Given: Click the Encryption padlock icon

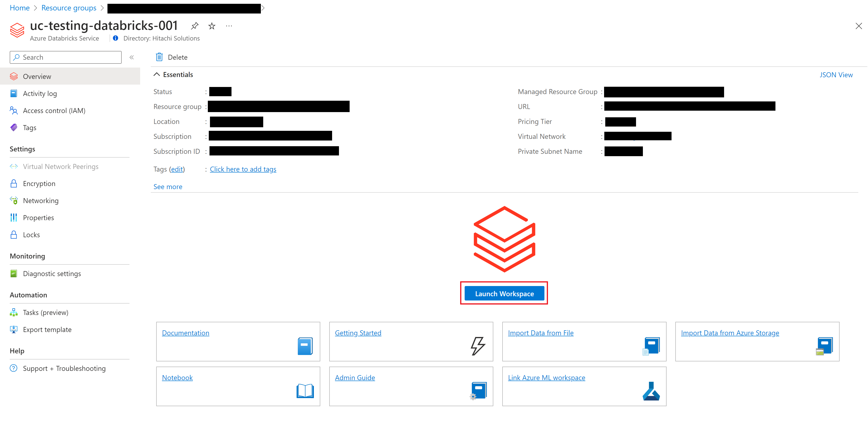Looking at the screenshot, I should (14, 183).
